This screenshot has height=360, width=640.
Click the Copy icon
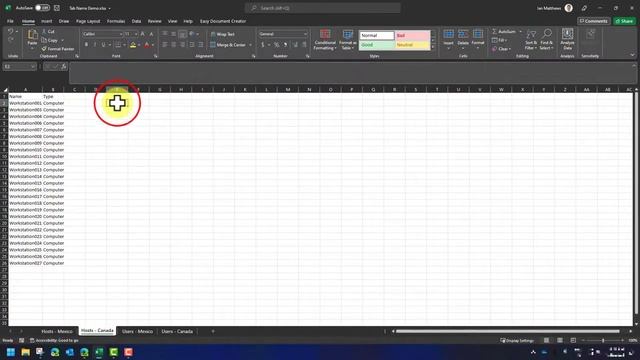[44, 40]
